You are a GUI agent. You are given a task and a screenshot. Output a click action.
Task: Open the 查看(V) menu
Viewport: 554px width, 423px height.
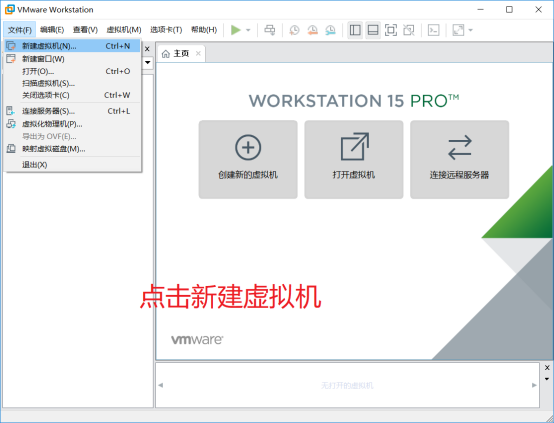[85, 30]
